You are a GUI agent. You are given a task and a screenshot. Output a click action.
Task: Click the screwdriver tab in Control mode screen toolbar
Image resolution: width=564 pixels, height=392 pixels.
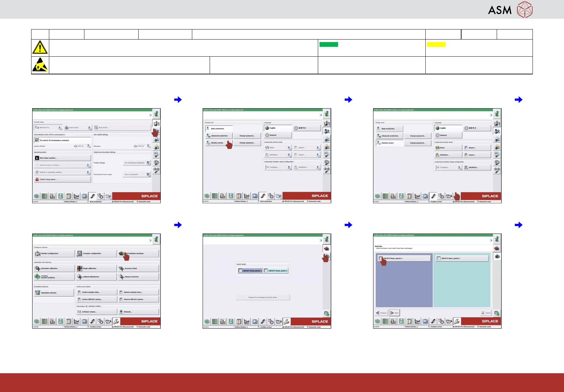pos(92,196)
